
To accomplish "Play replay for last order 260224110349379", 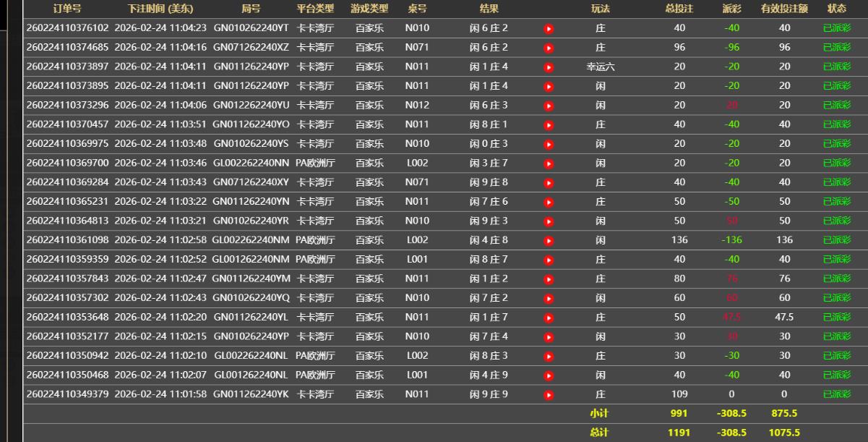I will coord(549,395).
